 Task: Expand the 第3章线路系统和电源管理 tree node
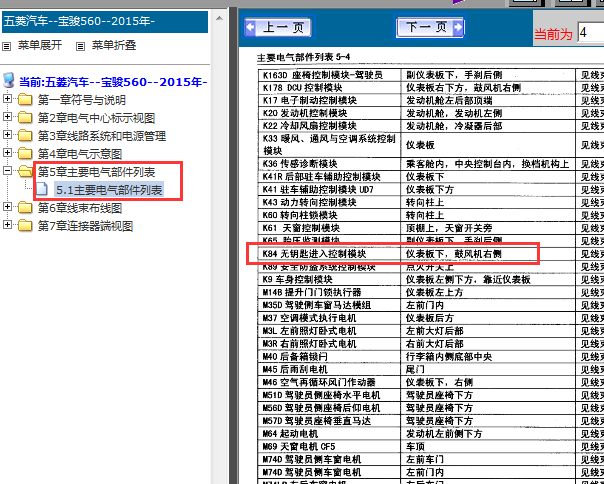tap(7, 134)
